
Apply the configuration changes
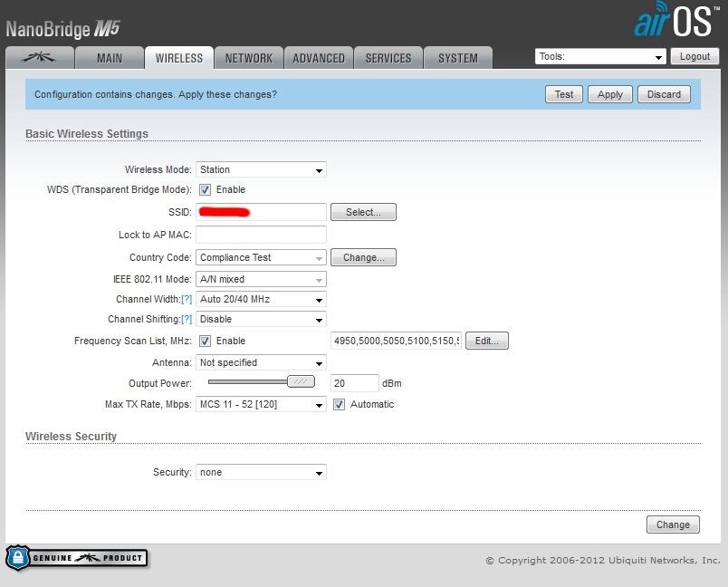[x=610, y=94]
